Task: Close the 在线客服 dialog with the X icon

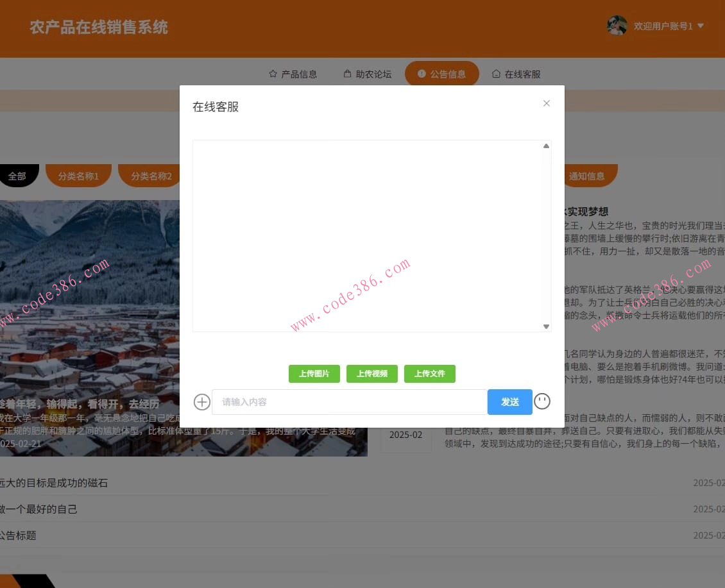Action: (x=546, y=103)
